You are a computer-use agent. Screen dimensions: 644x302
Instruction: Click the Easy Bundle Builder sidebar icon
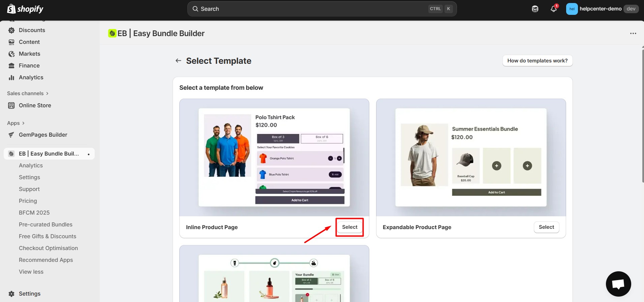point(11,154)
